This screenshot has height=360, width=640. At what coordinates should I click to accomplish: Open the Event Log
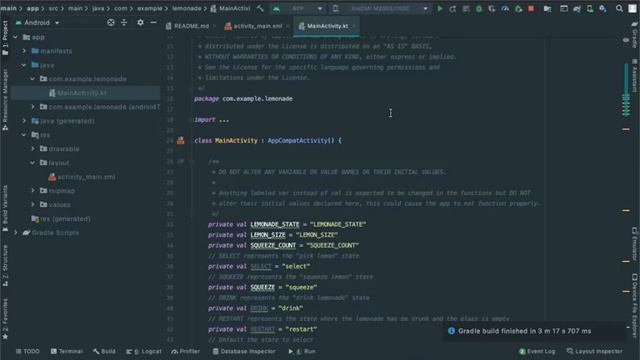tap(537, 351)
